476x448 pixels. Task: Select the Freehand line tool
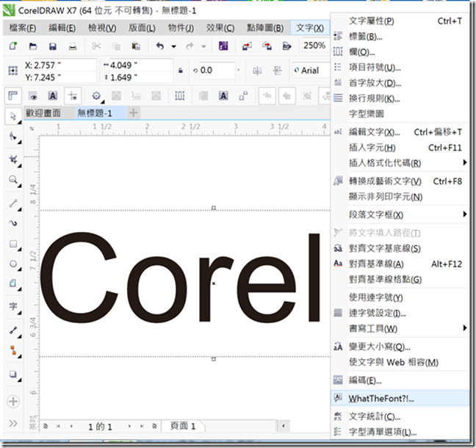(13, 203)
